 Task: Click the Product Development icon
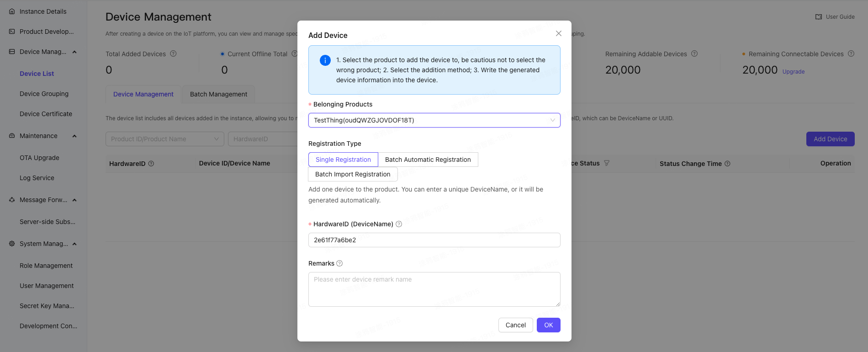(12, 32)
